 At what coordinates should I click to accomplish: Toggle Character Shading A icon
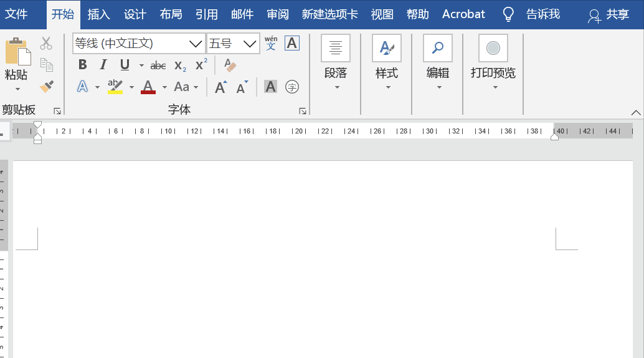(270, 87)
